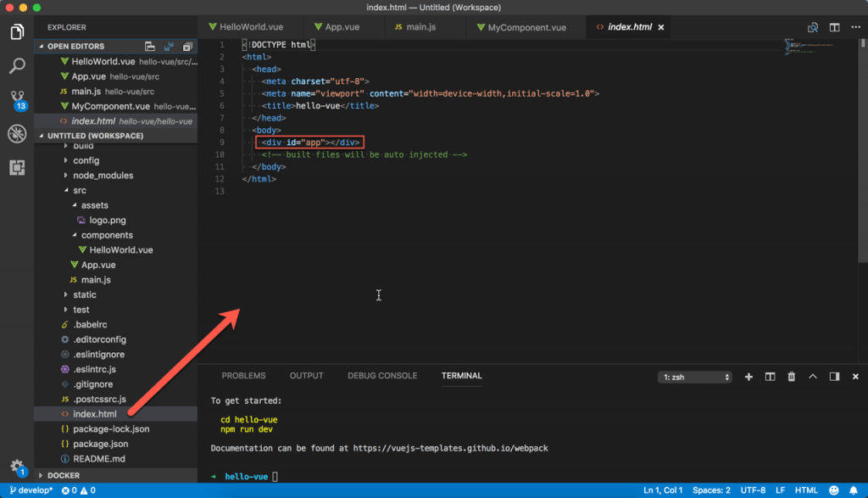The height and width of the screenshot is (498, 868).
Task: Click the Manage gear icon
Action: point(17,466)
